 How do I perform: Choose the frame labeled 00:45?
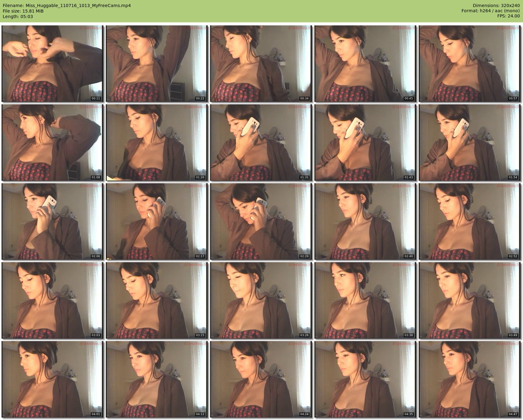tap(365, 64)
